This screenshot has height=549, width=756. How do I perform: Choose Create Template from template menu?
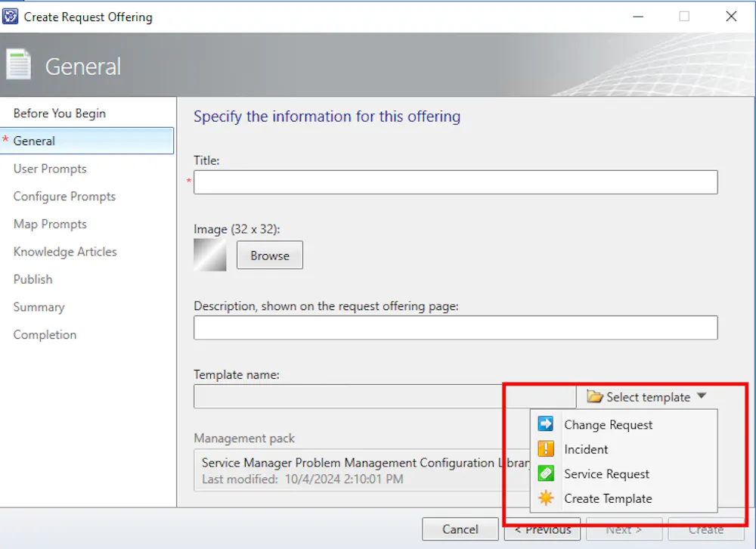click(x=624, y=498)
